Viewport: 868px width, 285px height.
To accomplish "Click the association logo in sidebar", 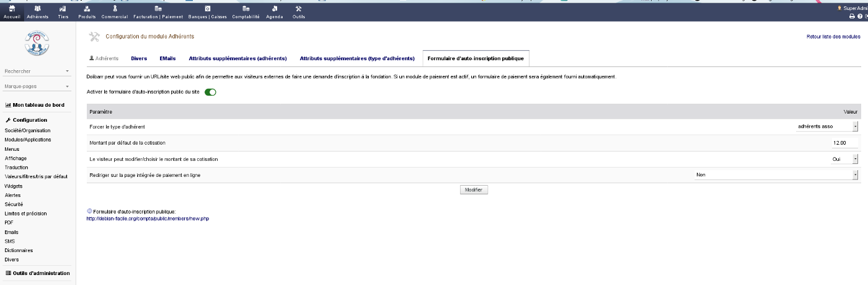I will [x=37, y=43].
